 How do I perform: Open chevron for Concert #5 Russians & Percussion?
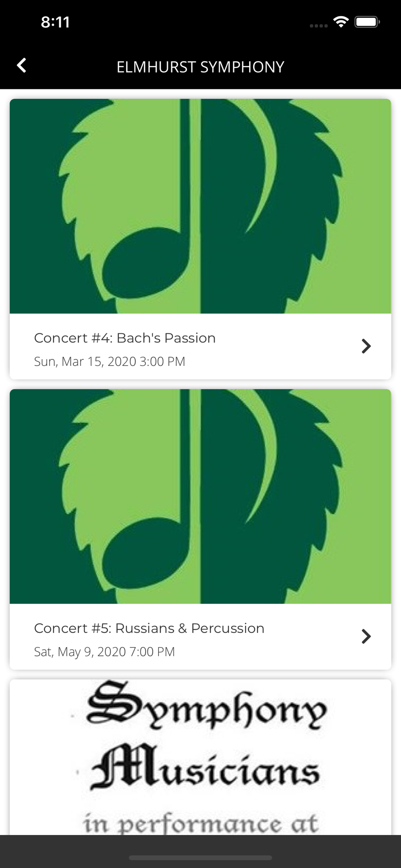tap(366, 636)
